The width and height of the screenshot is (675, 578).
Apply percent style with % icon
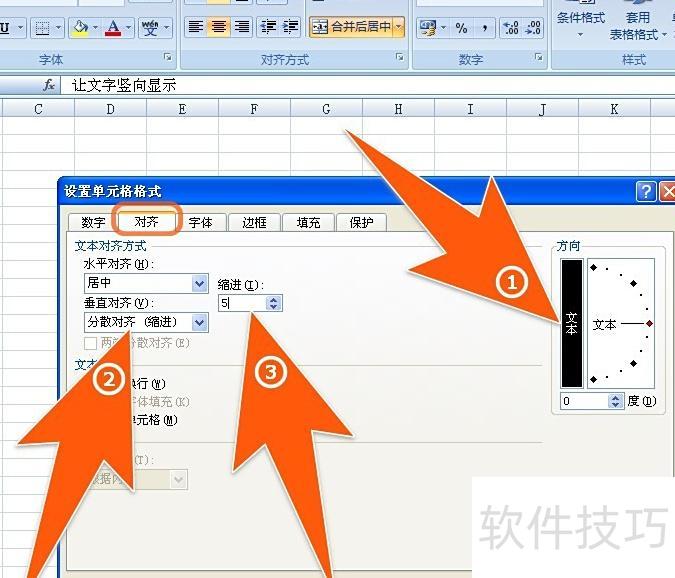[x=461, y=28]
